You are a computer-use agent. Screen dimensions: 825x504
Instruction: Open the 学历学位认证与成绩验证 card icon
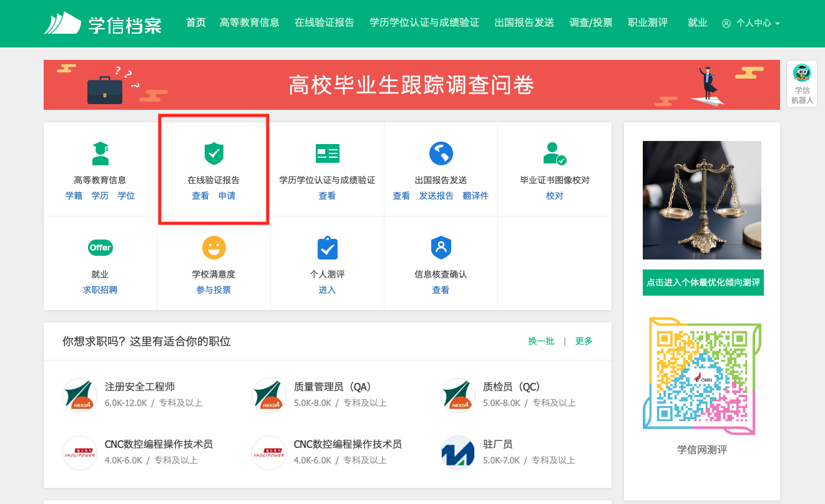pos(327,153)
